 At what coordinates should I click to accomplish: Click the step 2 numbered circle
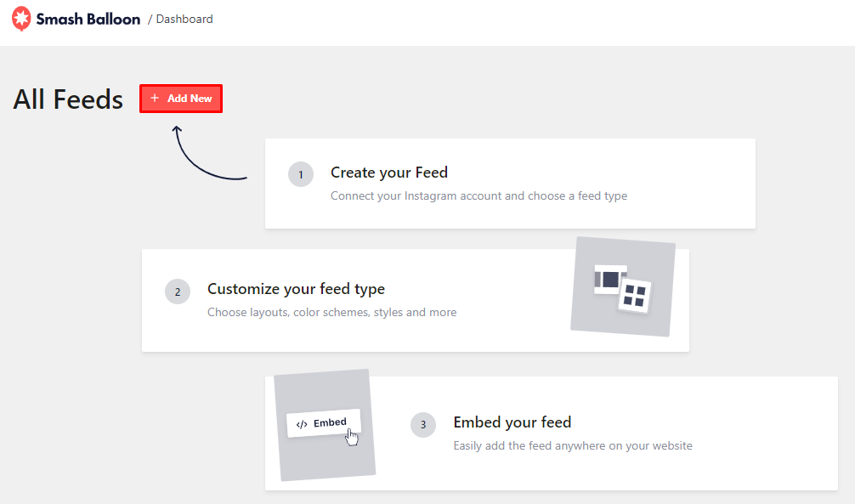178,291
